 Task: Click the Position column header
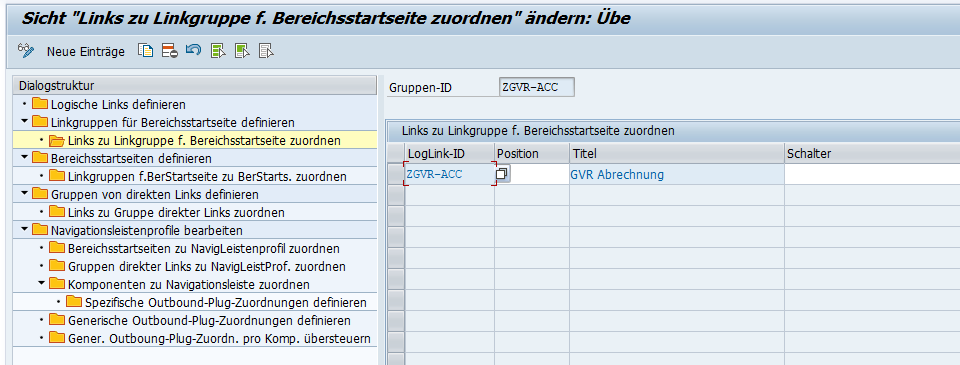click(532, 154)
